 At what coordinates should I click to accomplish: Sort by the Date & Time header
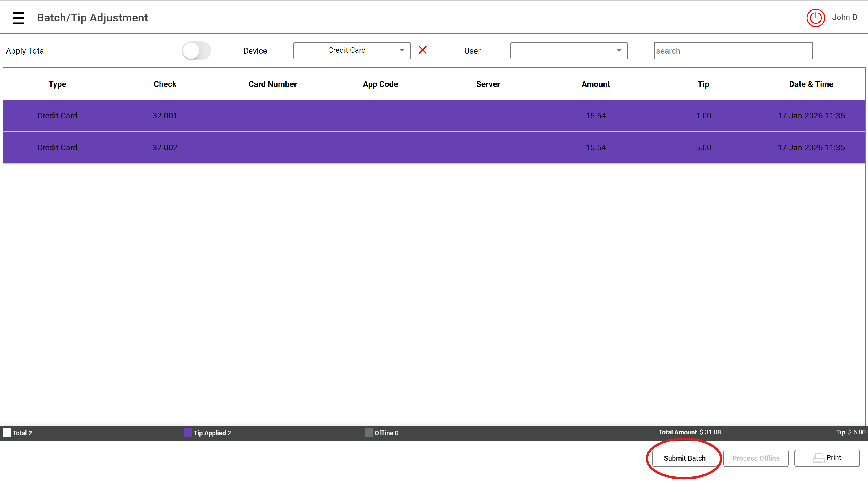pyautogui.click(x=811, y=84)
